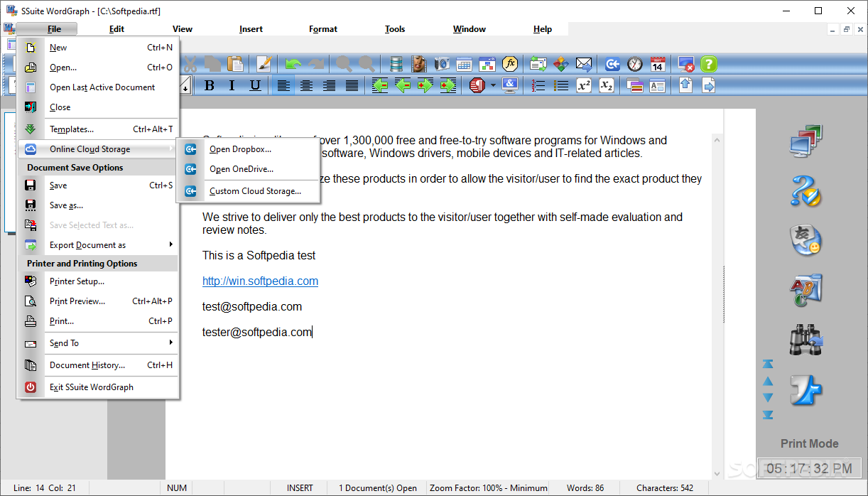This screenshot has width=868, height=496.
Task: Click the fx formula icon
Action: point(510,64)
